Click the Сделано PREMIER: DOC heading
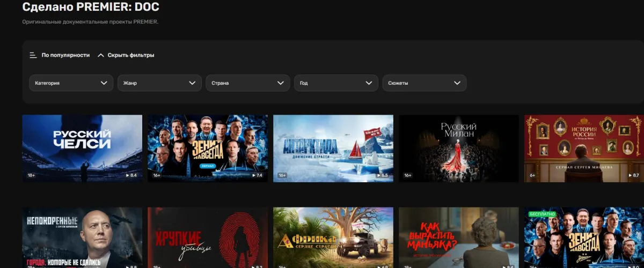This screenshot has height=268, width=644. coord(91,8)
